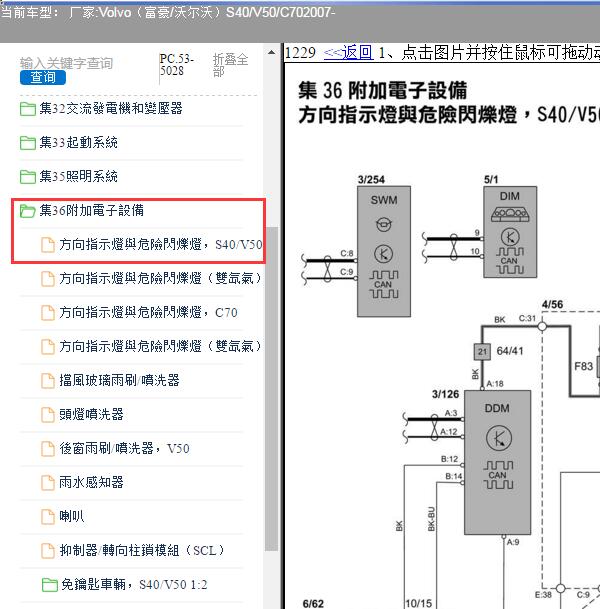Open 後窗雨刷/噴洗器, V50 document
600x609 pixels.
[124, 449]
